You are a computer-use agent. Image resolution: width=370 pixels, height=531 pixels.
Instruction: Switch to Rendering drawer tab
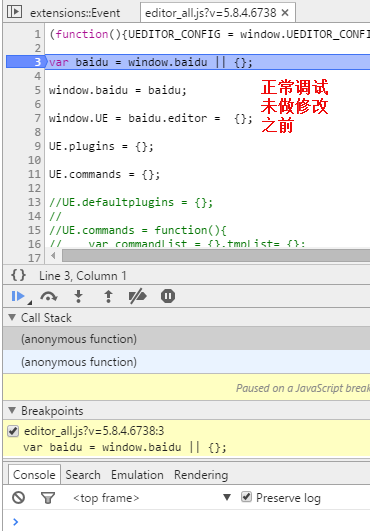(x=201, y=474)
